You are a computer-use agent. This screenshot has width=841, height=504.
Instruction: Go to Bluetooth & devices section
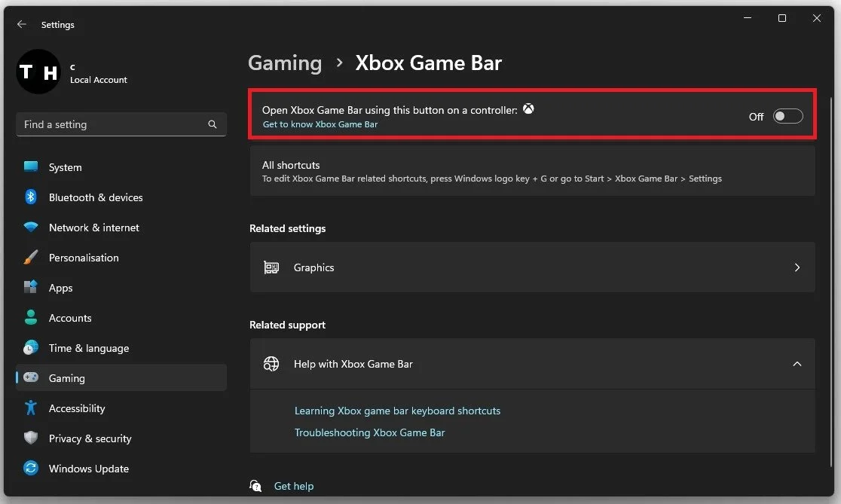[121, 197]
